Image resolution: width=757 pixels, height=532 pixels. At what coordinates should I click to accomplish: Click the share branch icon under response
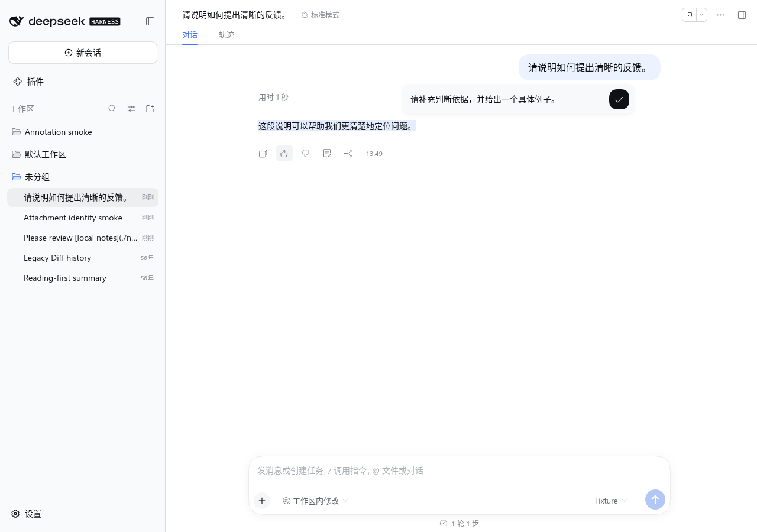tap(348, 153)
